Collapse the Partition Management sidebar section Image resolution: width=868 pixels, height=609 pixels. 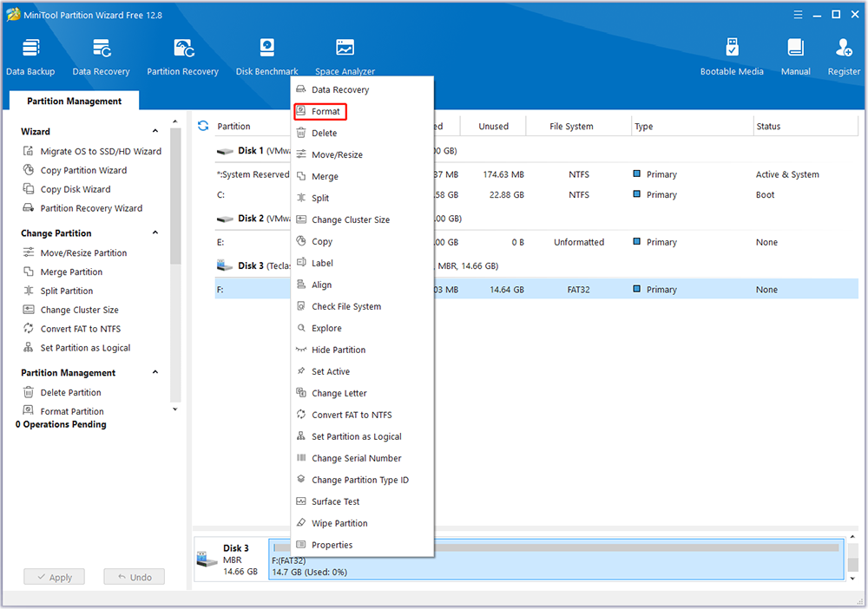[155, 372]
